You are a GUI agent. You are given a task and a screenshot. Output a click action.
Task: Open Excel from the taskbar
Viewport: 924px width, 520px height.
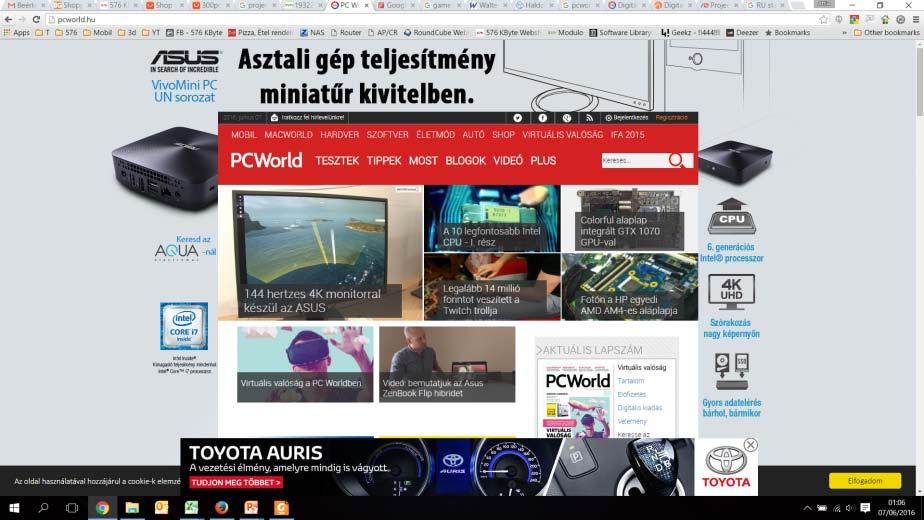point(192,508)
